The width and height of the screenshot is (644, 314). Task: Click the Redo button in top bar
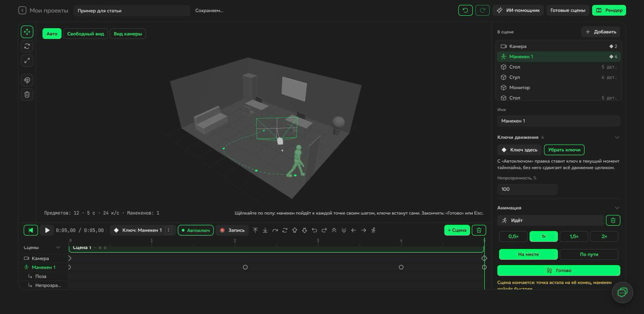[x=483, y=10]
